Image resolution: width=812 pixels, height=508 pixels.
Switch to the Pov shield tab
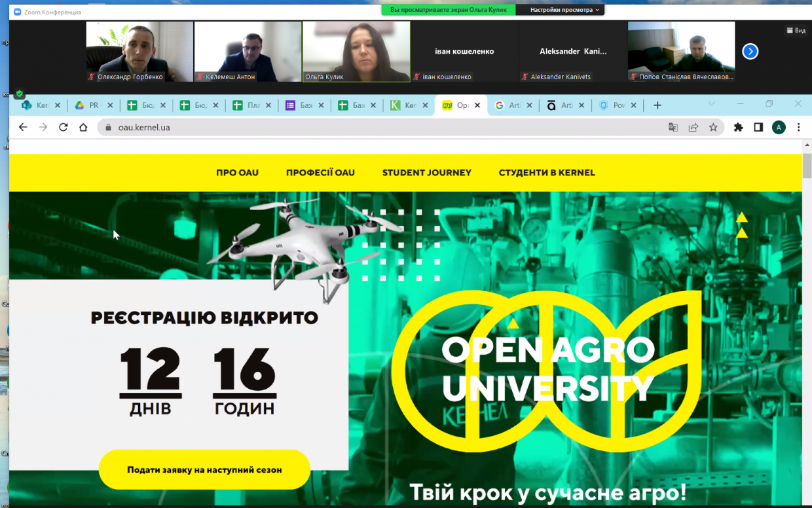coord(618,105)
